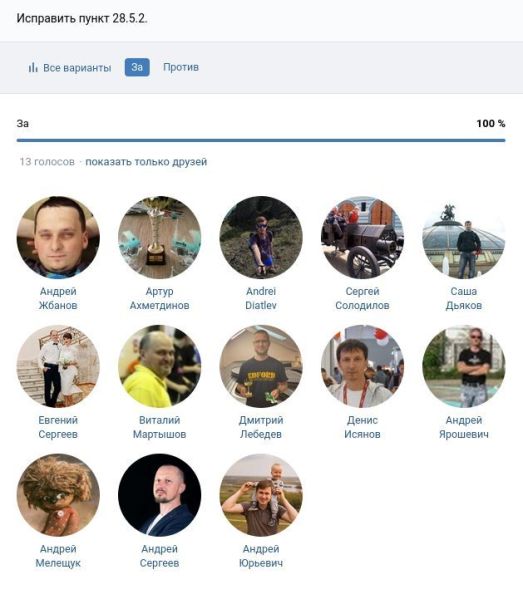Open Саша Дьяков's profile picture
This screenshot has width=523, height=599.
[x=464, y=237]
